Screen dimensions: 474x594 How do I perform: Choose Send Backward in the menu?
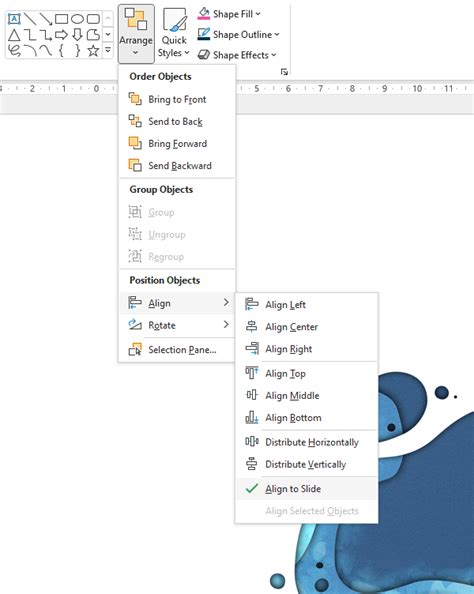point(177,166)
